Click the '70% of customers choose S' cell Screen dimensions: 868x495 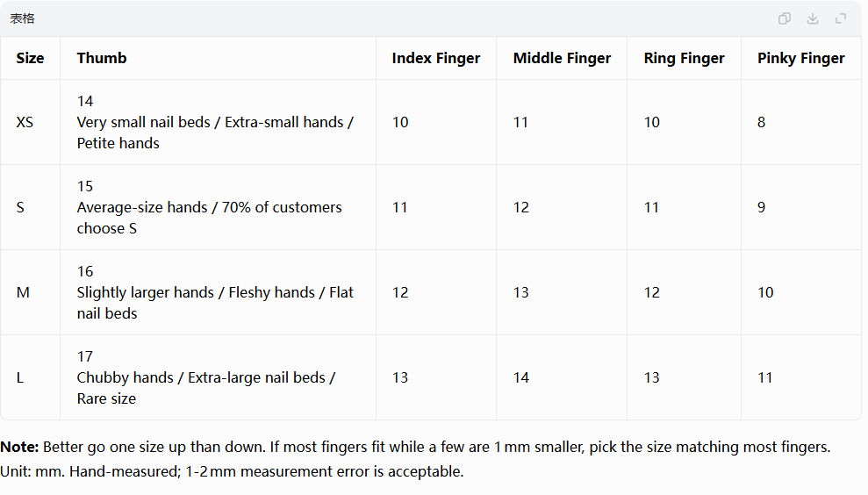(219, 207)
